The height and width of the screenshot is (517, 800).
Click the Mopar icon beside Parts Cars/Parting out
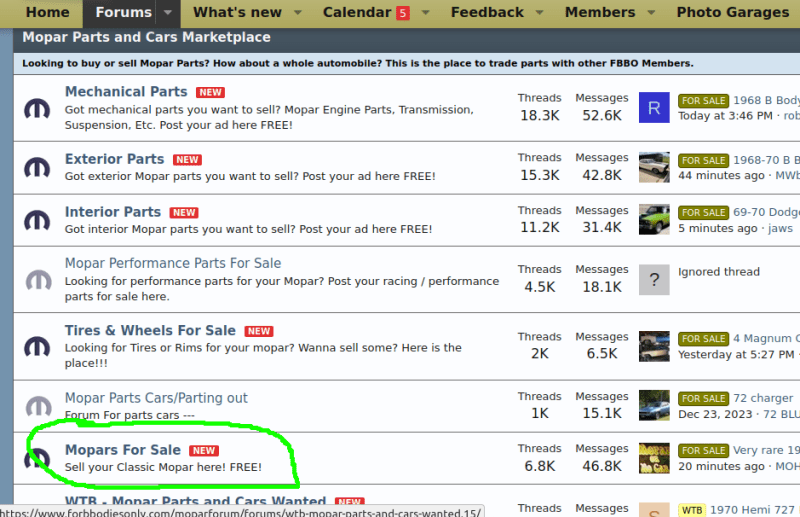pyautogui.click(x=38, y=406)
